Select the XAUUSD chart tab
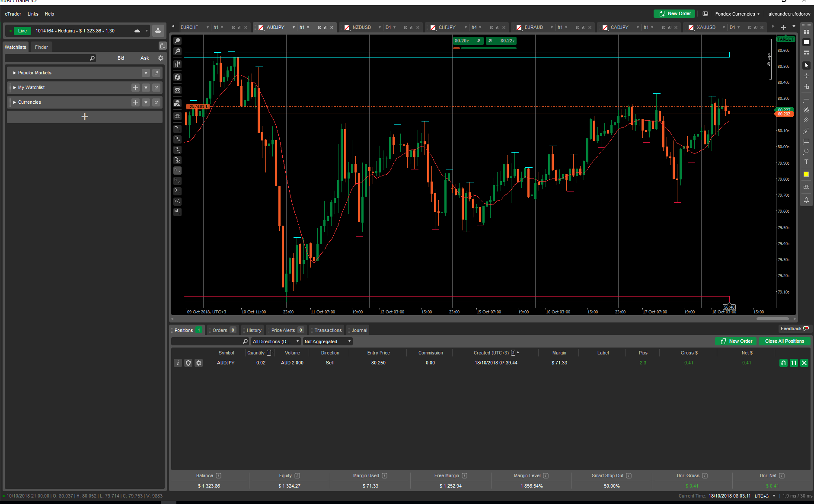814x504 pixels. click(x=706, y=27)
